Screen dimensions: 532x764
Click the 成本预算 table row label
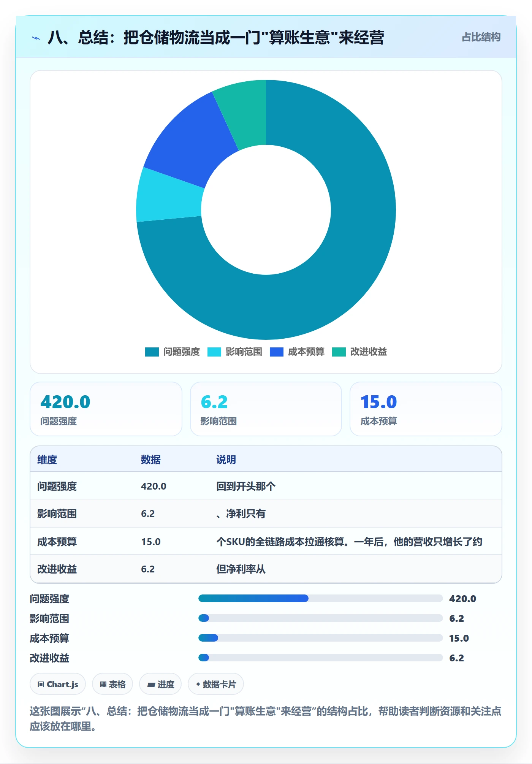click(57, 542)
